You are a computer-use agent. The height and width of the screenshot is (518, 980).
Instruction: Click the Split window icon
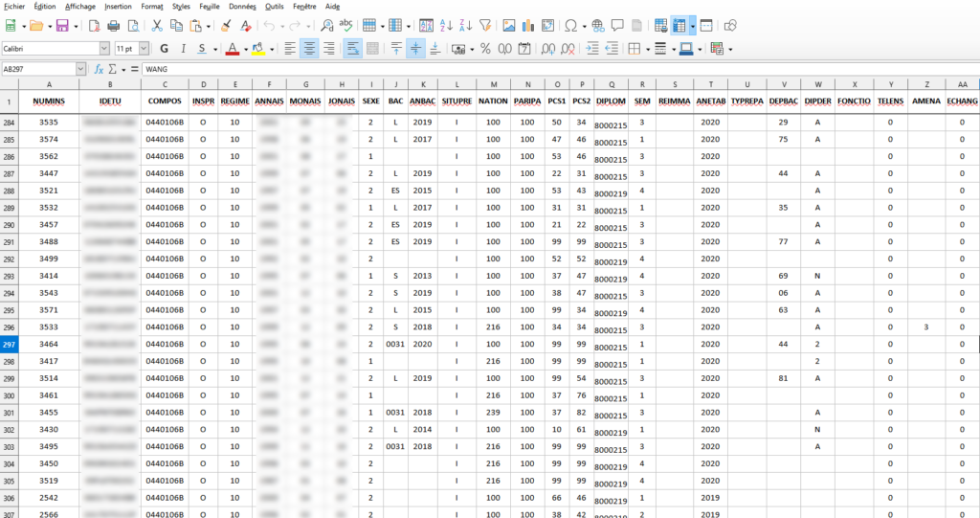click(x=706, y=26)
